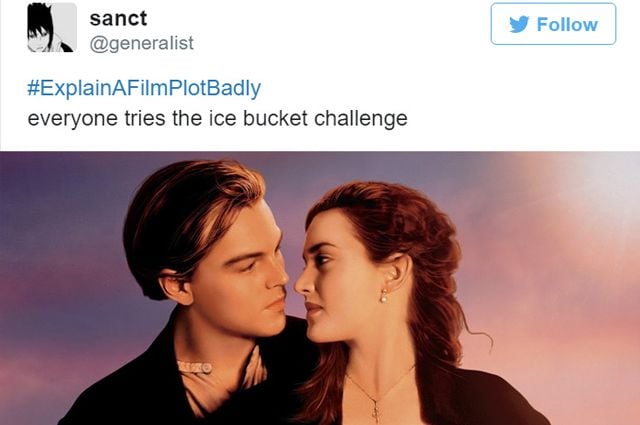This screenshot has height=425, width=640.
Task: Click the pearl earring in the photo
Action: [384, 296]
